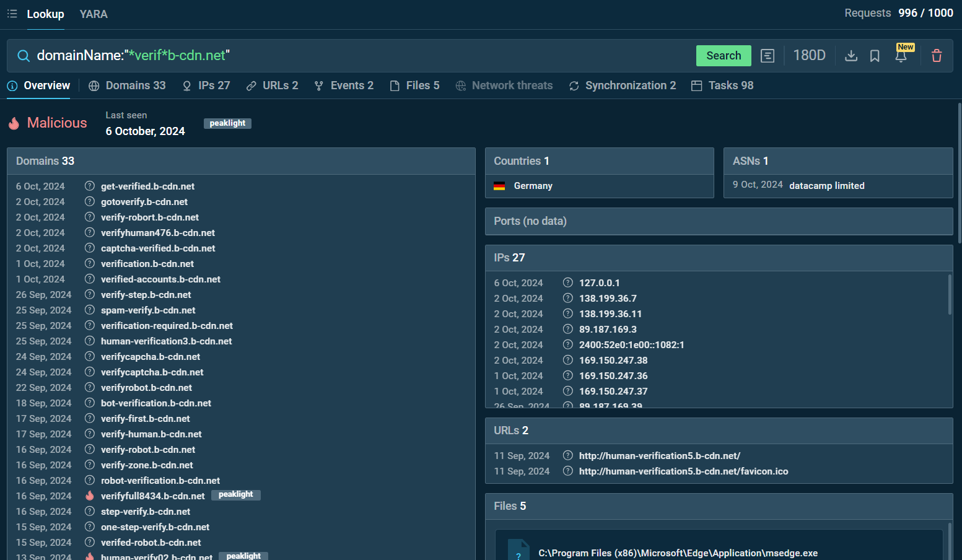Image resolution: width=962 pixels, height=560 pixels.
Task: Open the hamburger menu icon beside Lookup
Action: [12, 14]
